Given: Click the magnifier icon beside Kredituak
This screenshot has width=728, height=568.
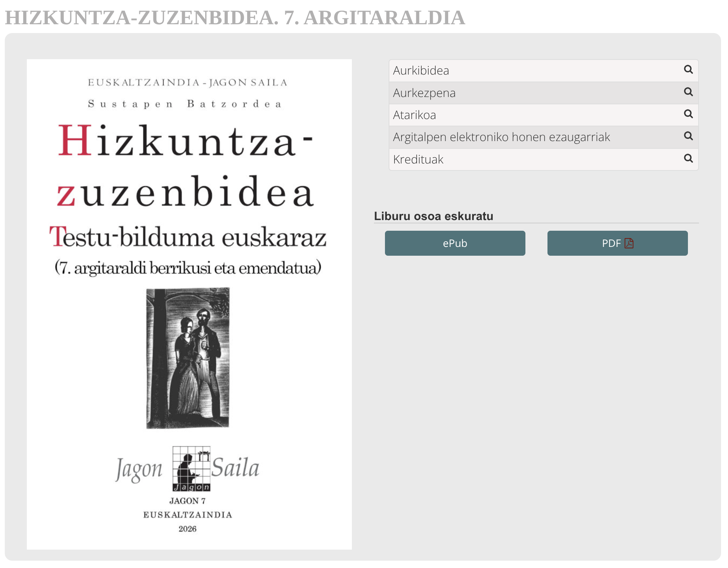Looking at the screenshot, I should coord(688,158).
